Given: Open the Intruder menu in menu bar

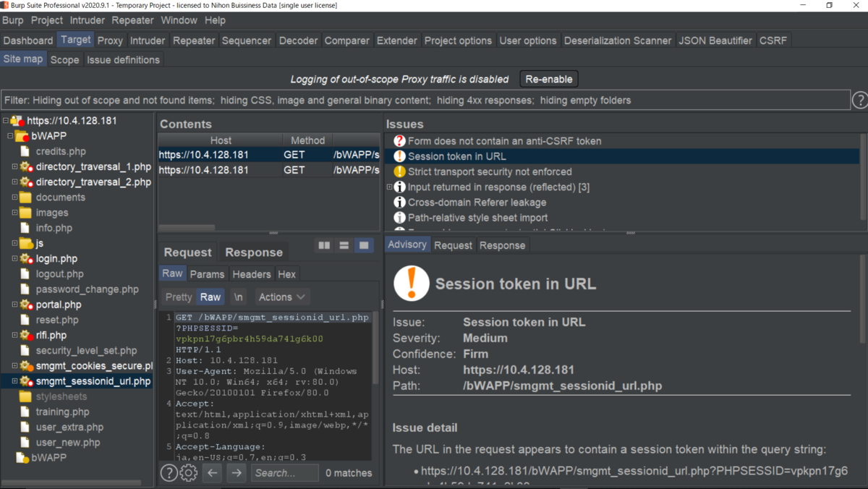Looking at the screenshot, I should pyautogui.click(x=88, y=20).
